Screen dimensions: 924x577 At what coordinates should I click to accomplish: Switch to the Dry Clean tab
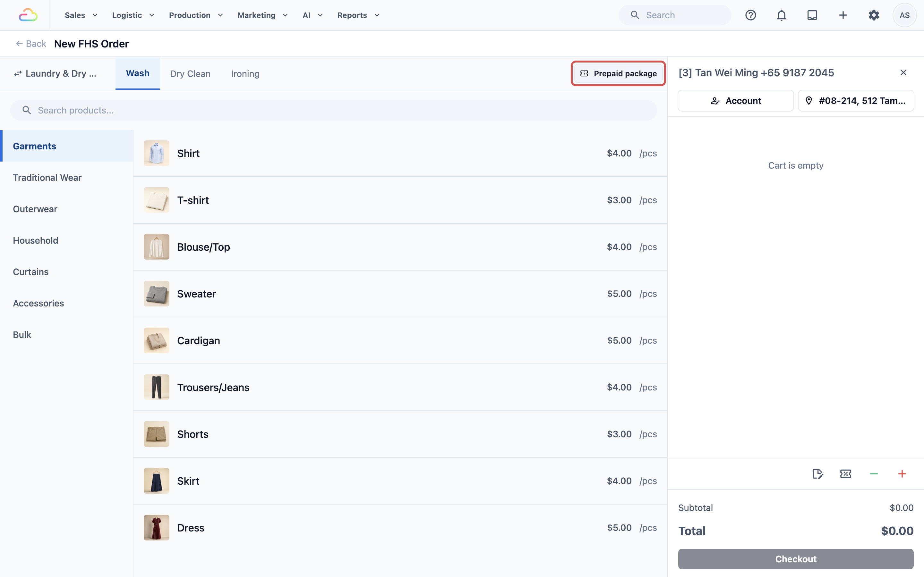[x=190, y=74]
